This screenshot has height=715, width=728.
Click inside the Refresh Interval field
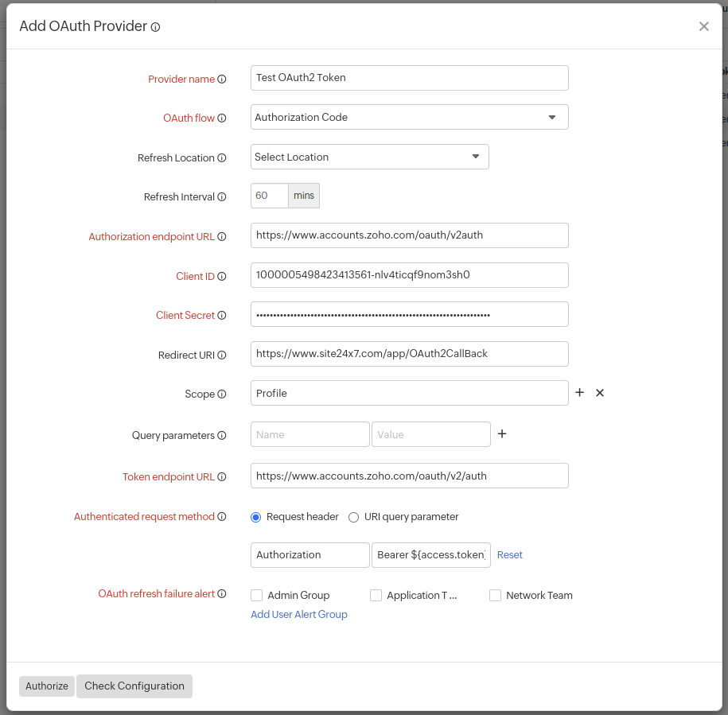coord(269,196)
